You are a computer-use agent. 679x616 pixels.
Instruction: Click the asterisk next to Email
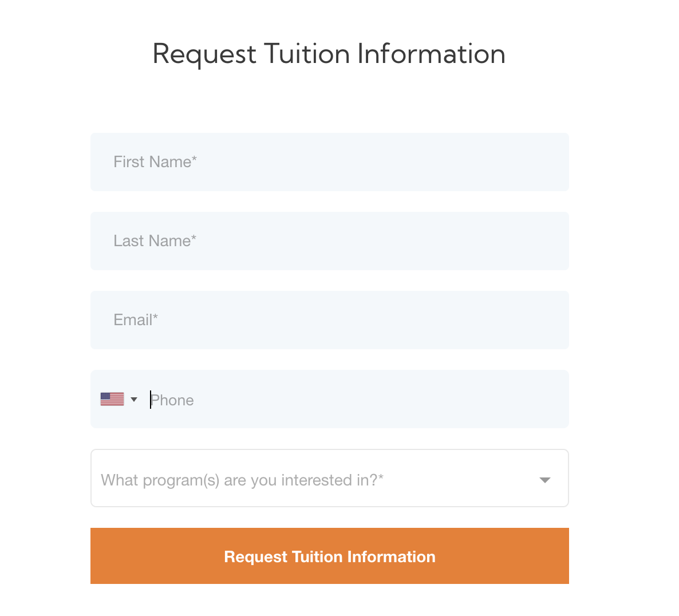click(155, 317)
